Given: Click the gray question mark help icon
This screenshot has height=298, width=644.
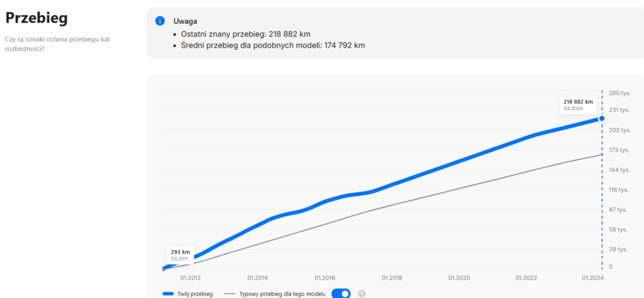Looking at the screenshot, I should click(x=362, y=294).
